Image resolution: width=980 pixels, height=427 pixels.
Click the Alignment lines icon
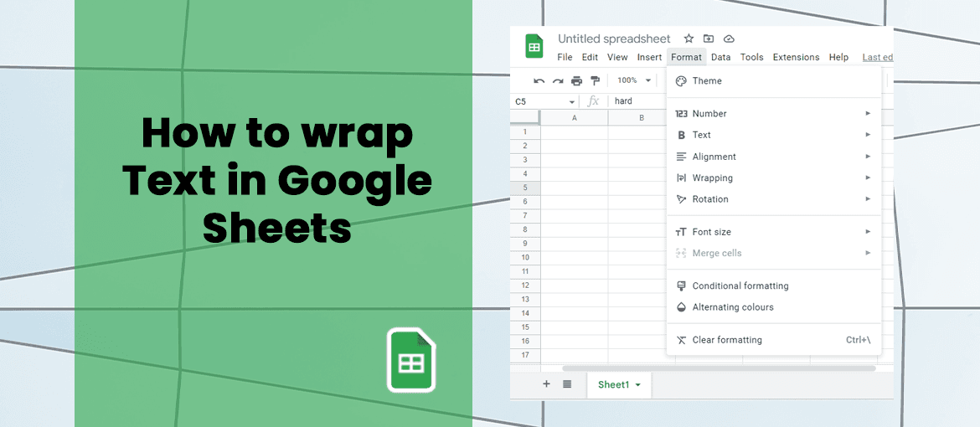pyautogui.click(x=681, y=157)
